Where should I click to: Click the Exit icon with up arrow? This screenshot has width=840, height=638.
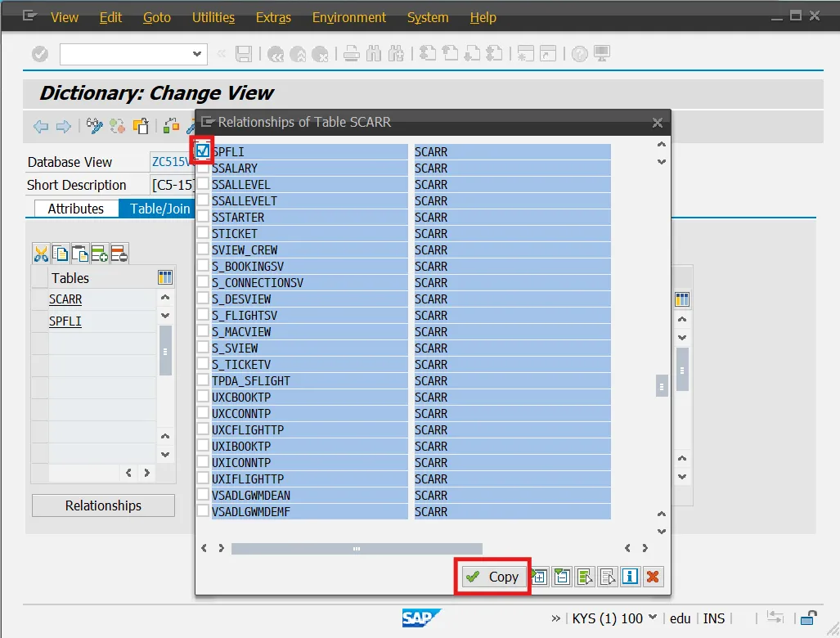[298, 54]
